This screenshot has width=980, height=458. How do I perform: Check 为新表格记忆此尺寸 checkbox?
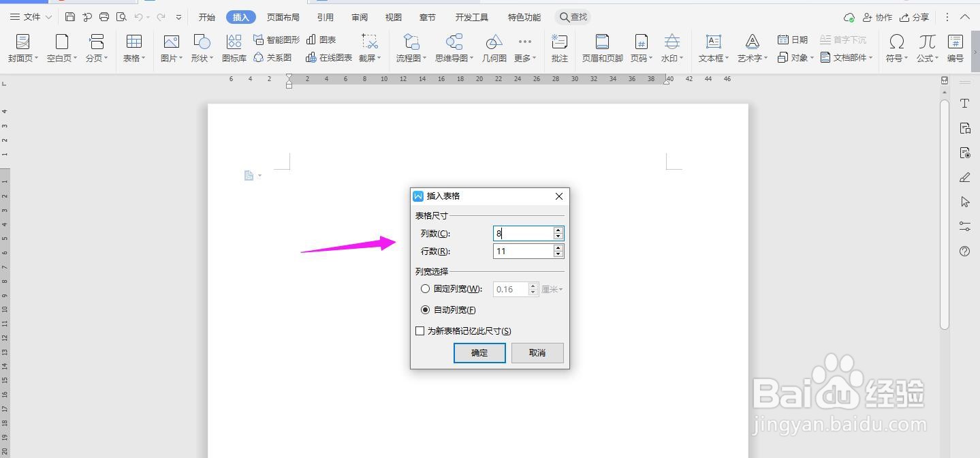point(420,331)
